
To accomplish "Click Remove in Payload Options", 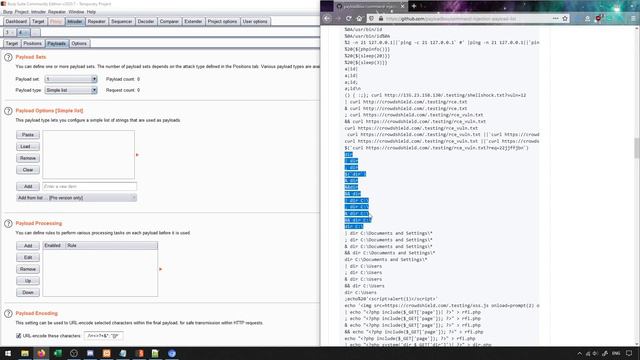I will point(28,158).
